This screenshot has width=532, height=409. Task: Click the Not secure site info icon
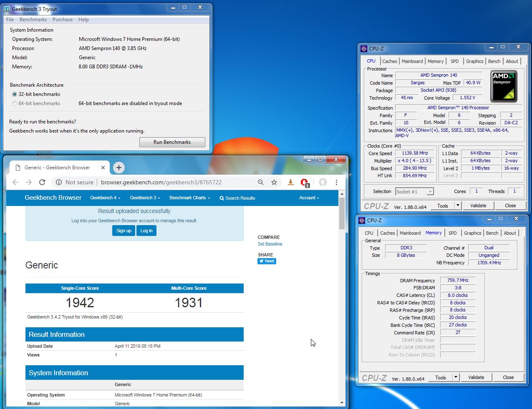59,182
